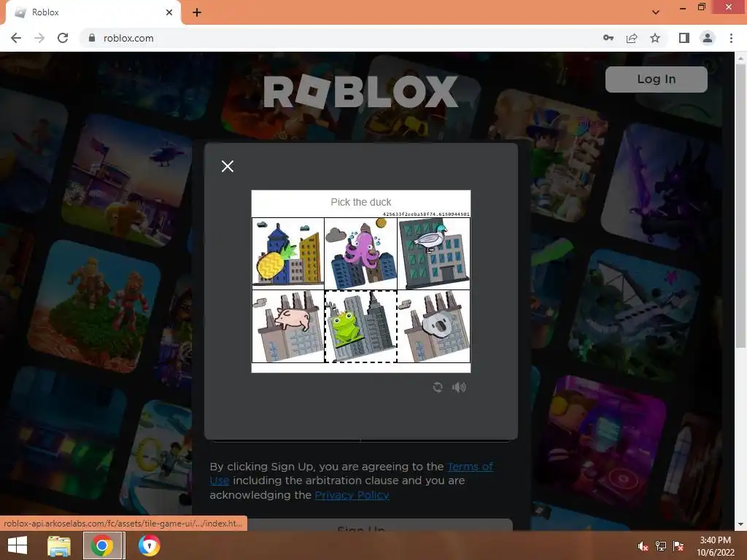
Task: Click the page vertical scrollbar
Action: (740, 205)
